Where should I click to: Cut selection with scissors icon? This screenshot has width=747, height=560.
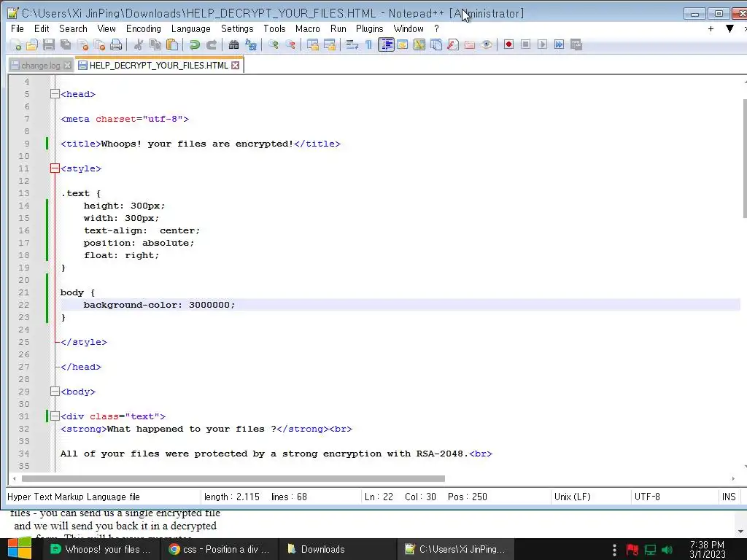[138, 44]
